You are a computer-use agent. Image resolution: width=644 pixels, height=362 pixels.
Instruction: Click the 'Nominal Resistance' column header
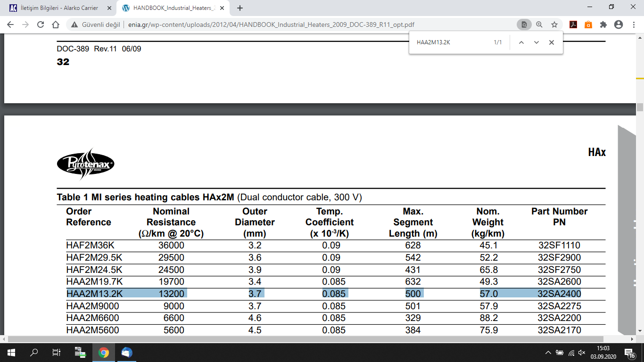click(171, 222)
